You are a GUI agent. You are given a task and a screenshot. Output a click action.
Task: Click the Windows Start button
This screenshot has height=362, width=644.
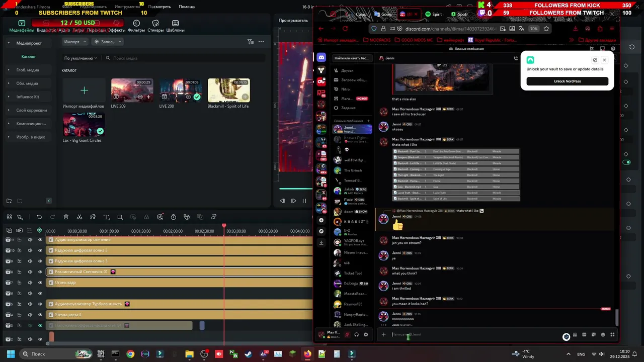coord(11,354)
